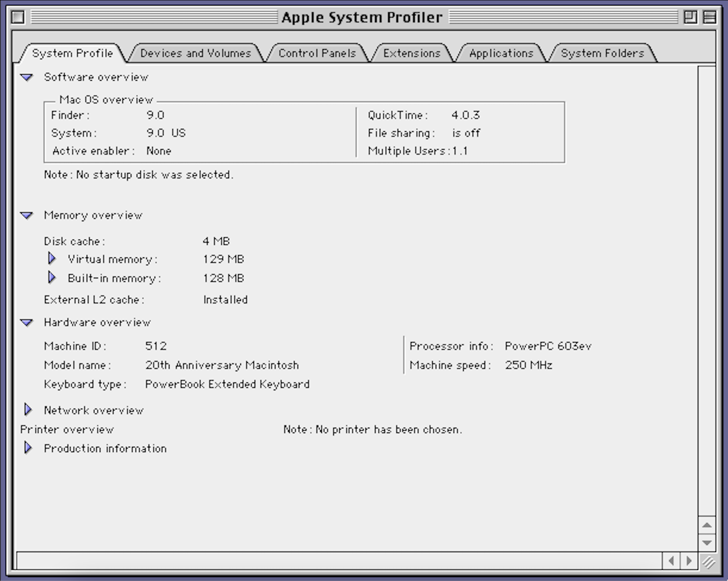This screenshot has height=581, width=728.
Task: Select the System Profile tab
Action: click(72, 53)
